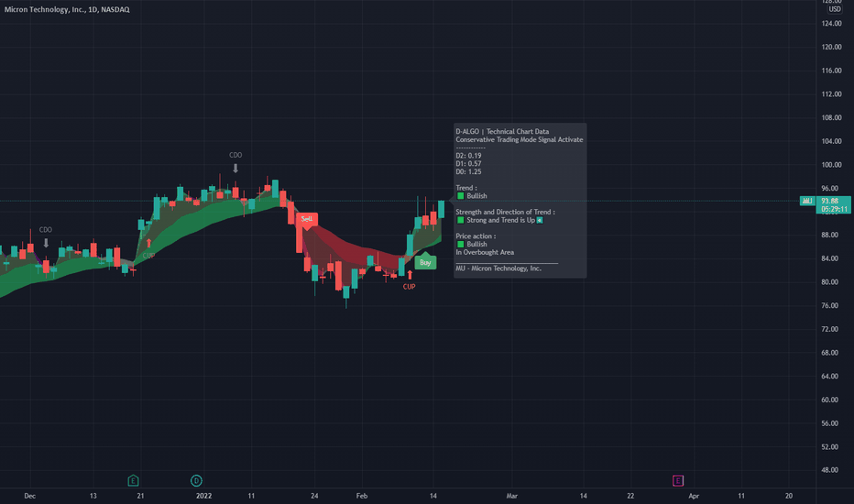
Task: Click the 20 date axis label
Action: (x=789, y=496)
